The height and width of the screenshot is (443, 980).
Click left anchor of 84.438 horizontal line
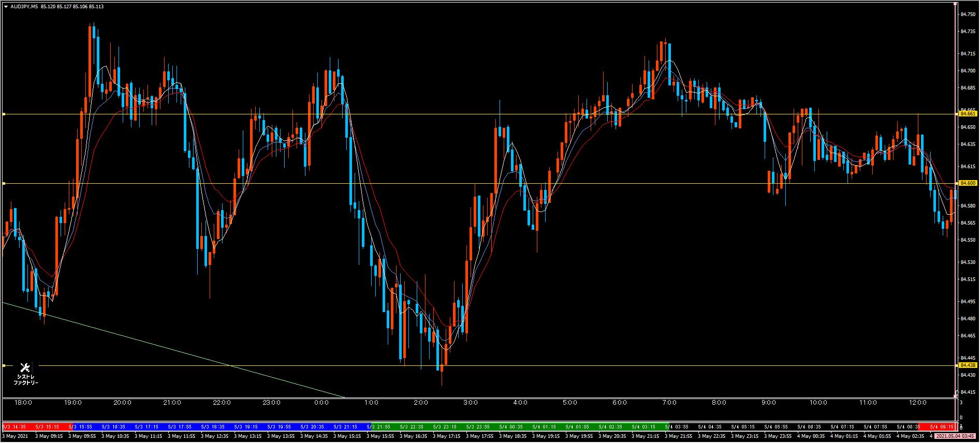4,366
